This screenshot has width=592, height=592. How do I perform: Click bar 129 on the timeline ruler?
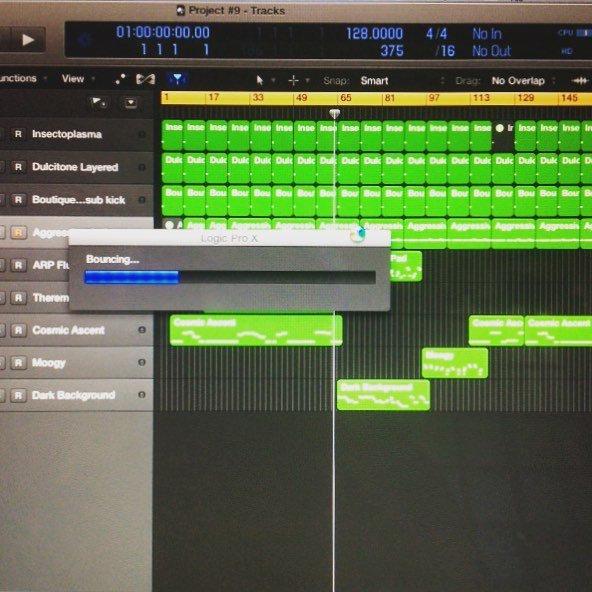coord(526,98)
